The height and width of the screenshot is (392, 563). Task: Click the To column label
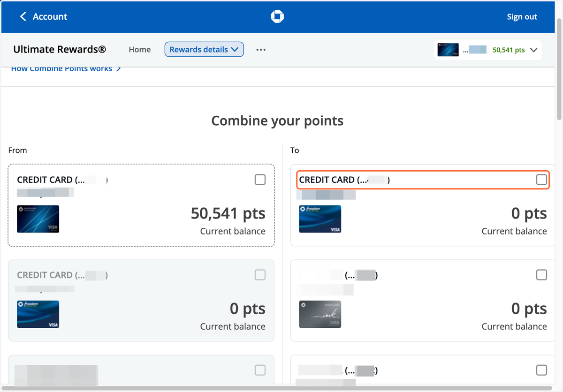(295, 151)
